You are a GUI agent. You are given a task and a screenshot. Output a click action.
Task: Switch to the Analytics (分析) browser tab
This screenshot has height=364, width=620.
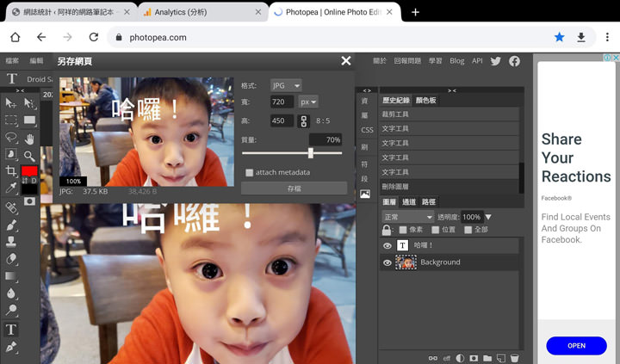click(203, 12)
